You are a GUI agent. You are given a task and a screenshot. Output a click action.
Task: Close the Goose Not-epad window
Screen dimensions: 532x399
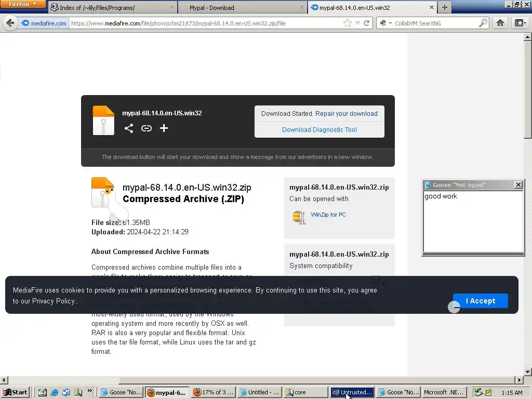(518, 185)
